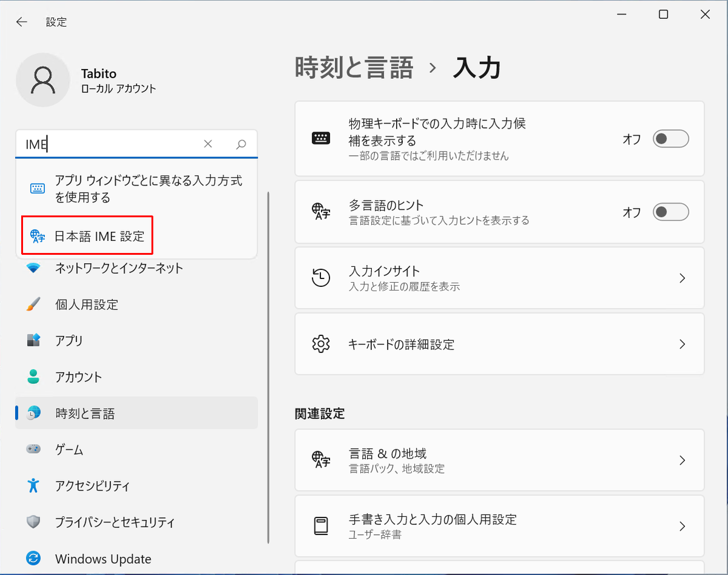The image size is (728, 575).
Task: Turn on 多言語のヒント
Action: click(x=670, y=212)
